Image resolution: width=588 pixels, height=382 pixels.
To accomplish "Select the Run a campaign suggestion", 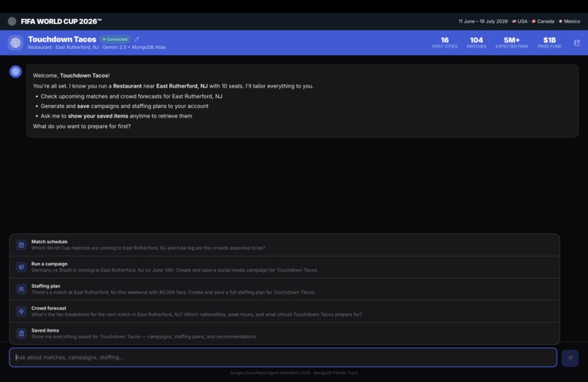I will (285, 267).
